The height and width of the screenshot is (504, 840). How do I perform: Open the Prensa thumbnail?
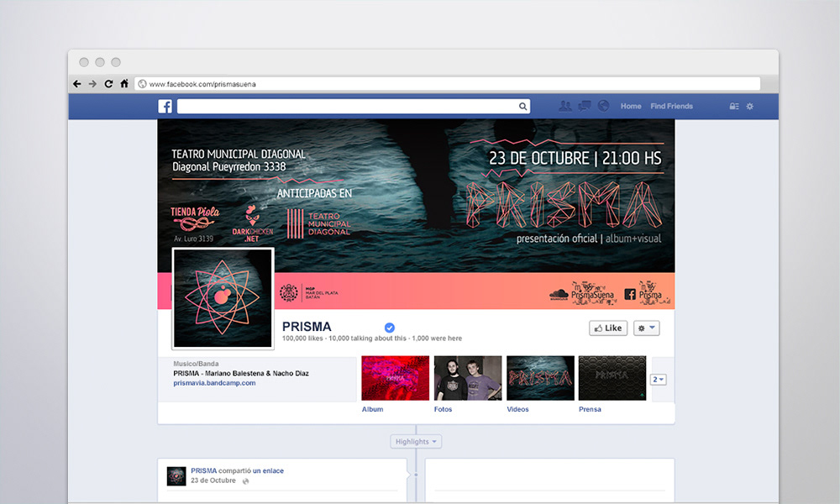point(612,378)
